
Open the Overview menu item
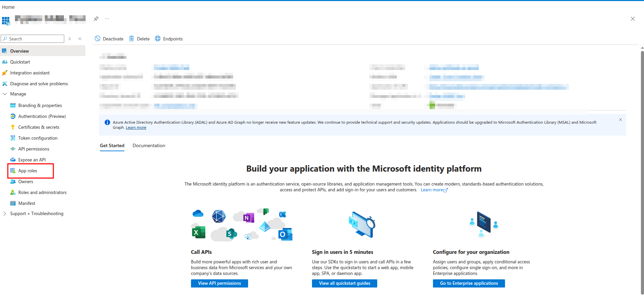(x=43, y=51)
